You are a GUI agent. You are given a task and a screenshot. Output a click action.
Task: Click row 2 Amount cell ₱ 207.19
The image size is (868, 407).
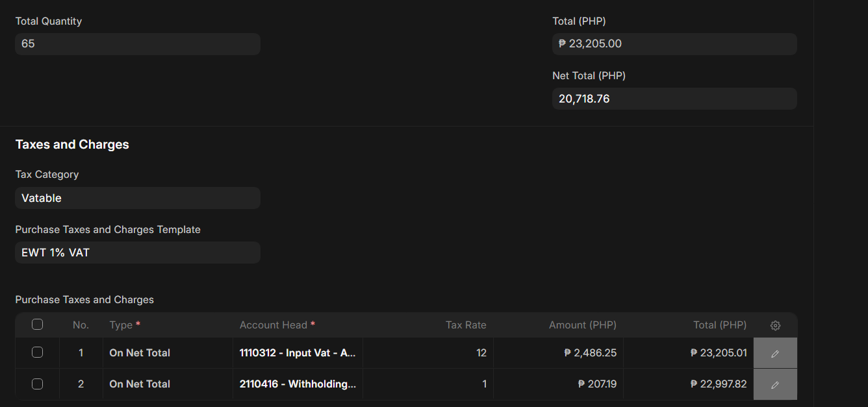557,384
